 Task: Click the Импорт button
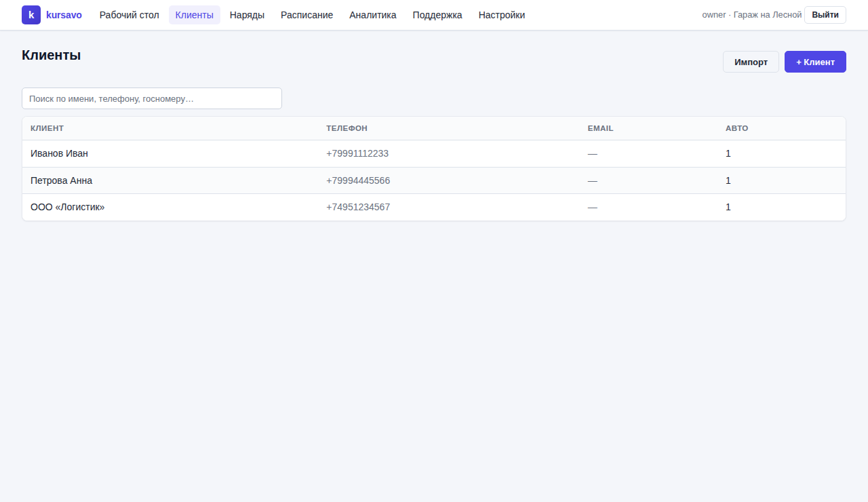click(751, 62)
